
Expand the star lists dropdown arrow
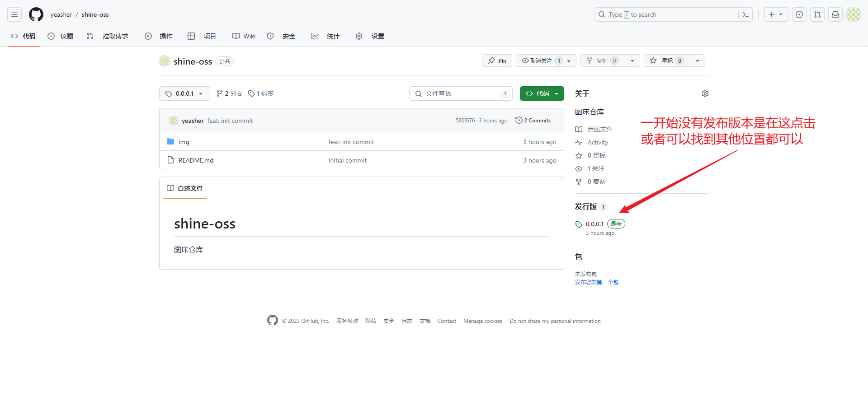coord(698,61)
